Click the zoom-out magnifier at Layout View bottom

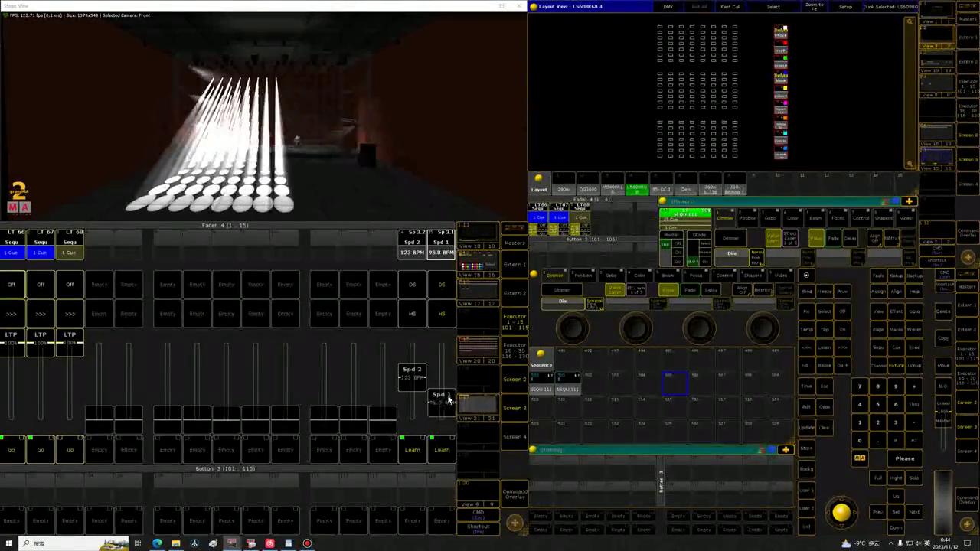[x=910, y=163]
